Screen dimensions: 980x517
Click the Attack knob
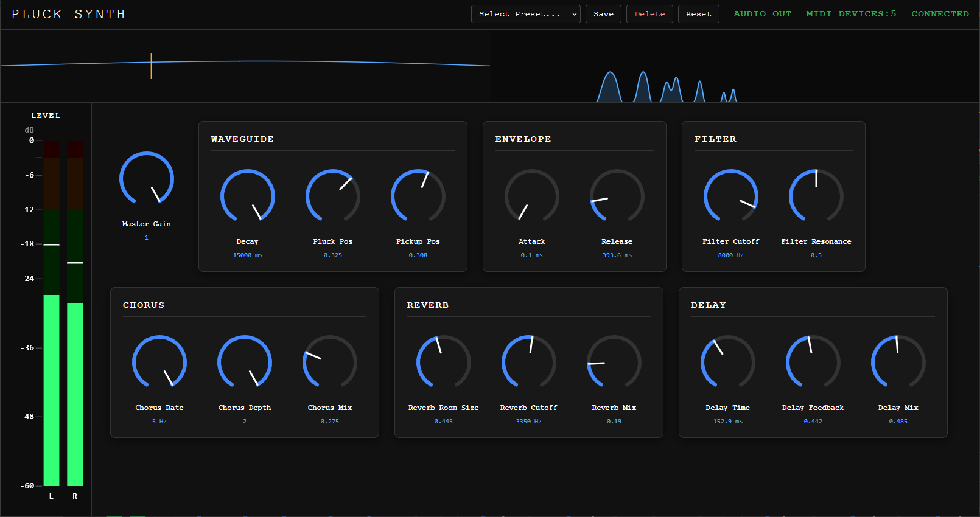pos(532,196)
